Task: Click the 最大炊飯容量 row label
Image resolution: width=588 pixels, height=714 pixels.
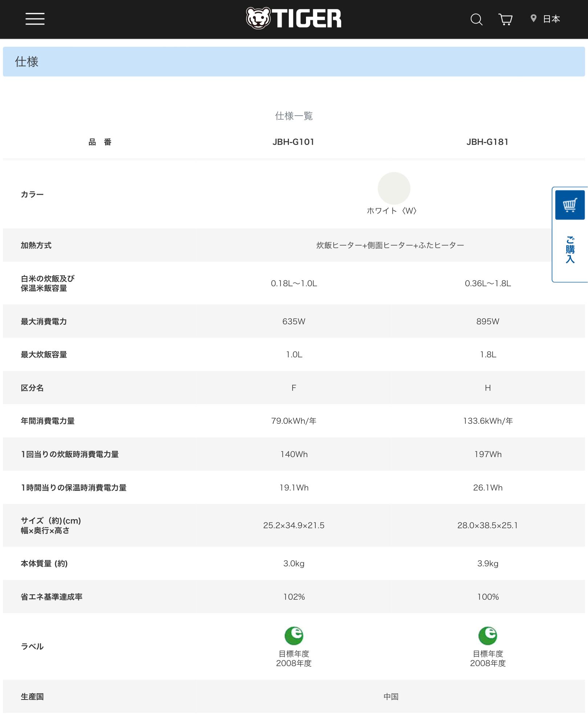Action: pos(44,355)
